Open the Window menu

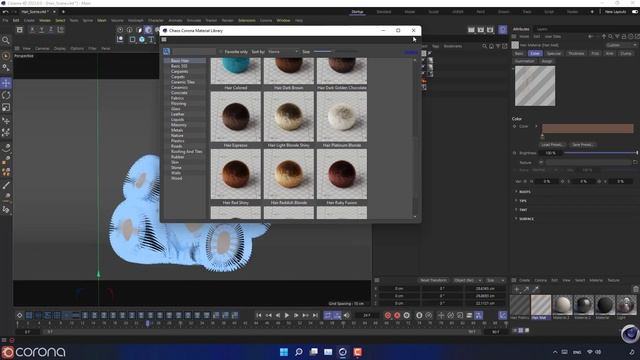pyautogui.click(x=283, y=20)
